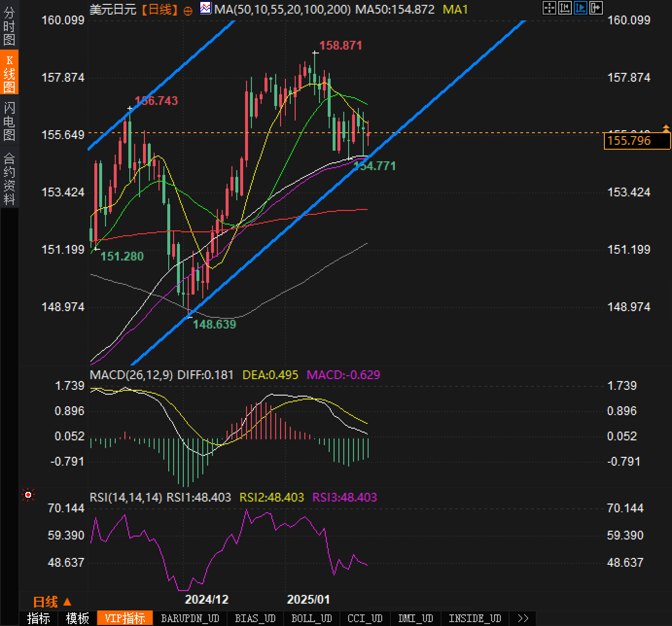Open the 分时图 side tab

[x=9, y=25]
